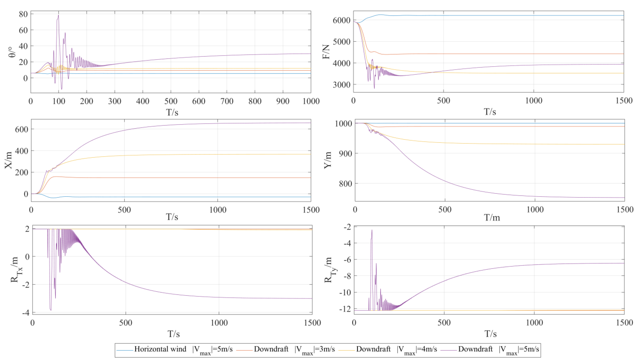Image resolution: width=642 pixels, height=364 pixels.
Task: Click the R_Tx/m y-axis label
Action: [x=16, y=270]
